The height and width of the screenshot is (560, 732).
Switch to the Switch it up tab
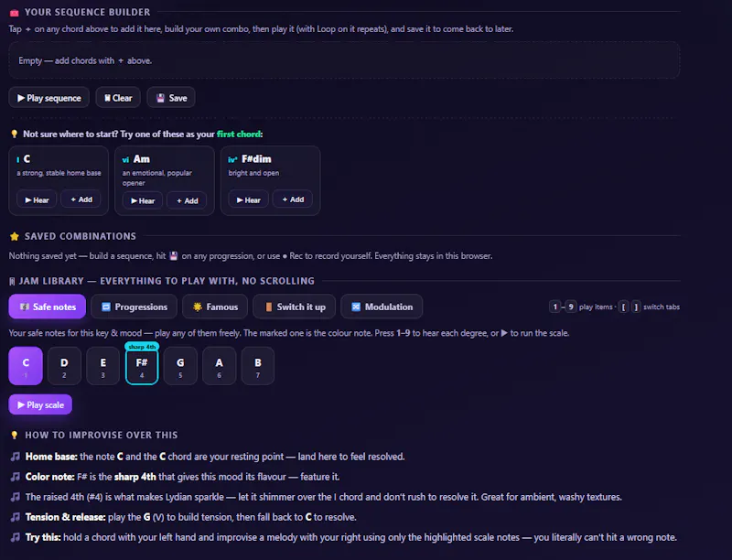click(x=294, y=307)
